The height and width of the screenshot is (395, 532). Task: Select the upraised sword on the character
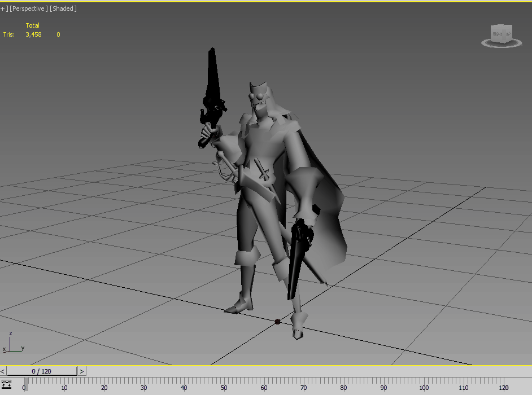point(213,85)
